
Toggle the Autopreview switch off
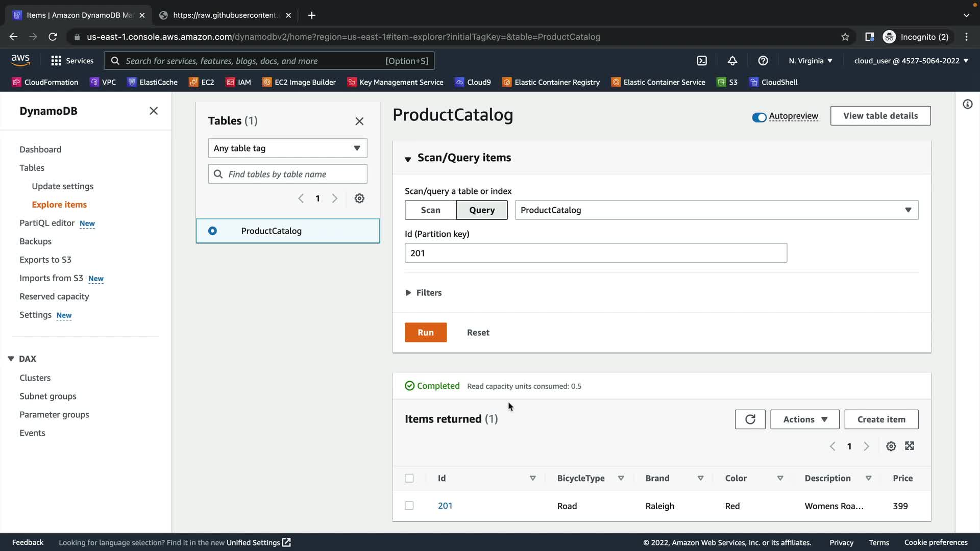tap(759, 117)
